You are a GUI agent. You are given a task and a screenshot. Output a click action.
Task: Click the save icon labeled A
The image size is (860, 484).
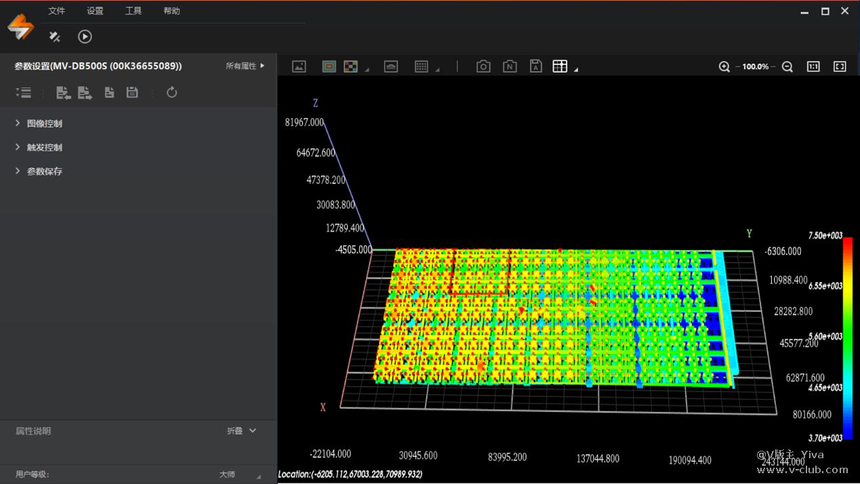(536, 66)
